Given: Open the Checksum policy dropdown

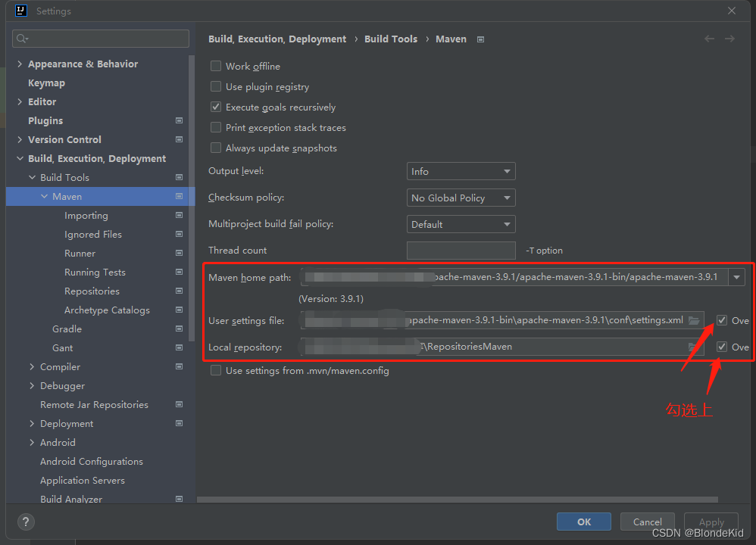Looking at the screenshot, I should click(x=461, y=198).
